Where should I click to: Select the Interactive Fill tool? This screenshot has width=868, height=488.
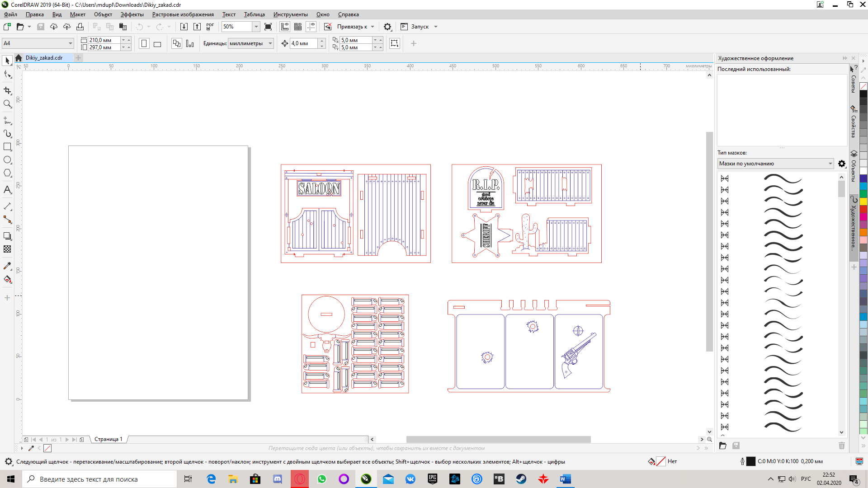(7, 279)
